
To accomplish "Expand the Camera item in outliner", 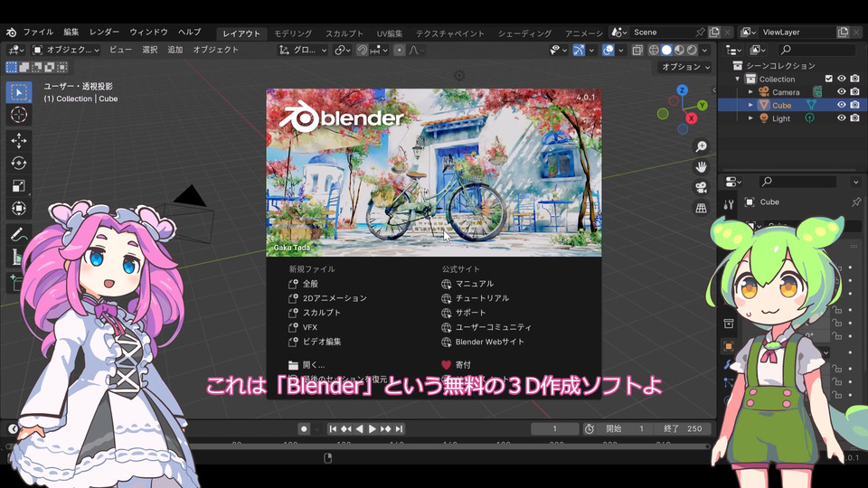I will (750, 92).
